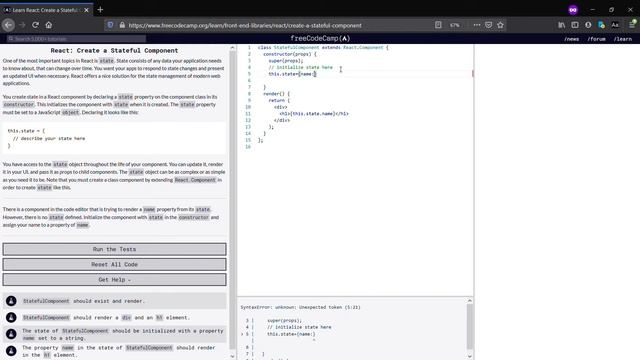Open the /news link

(571, 39)
